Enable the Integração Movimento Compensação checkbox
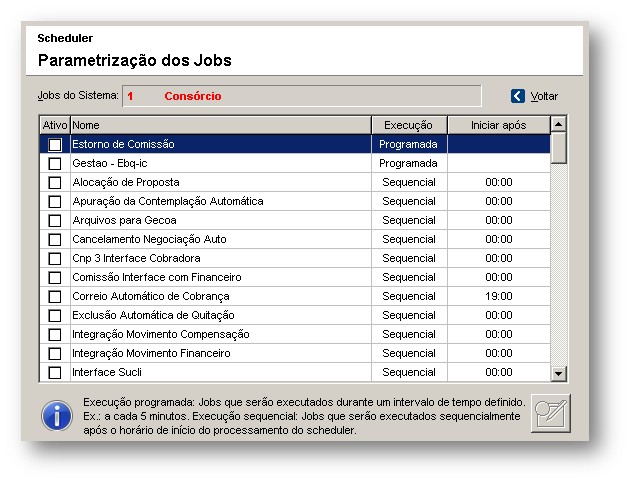This screenshot has height=483, width=631. coord(55,334)
